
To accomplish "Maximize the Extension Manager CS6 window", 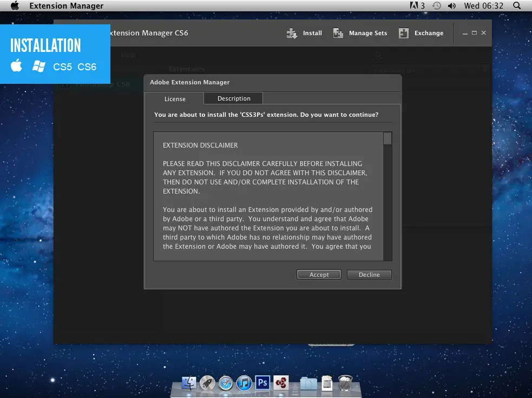I will coord(474,33).
